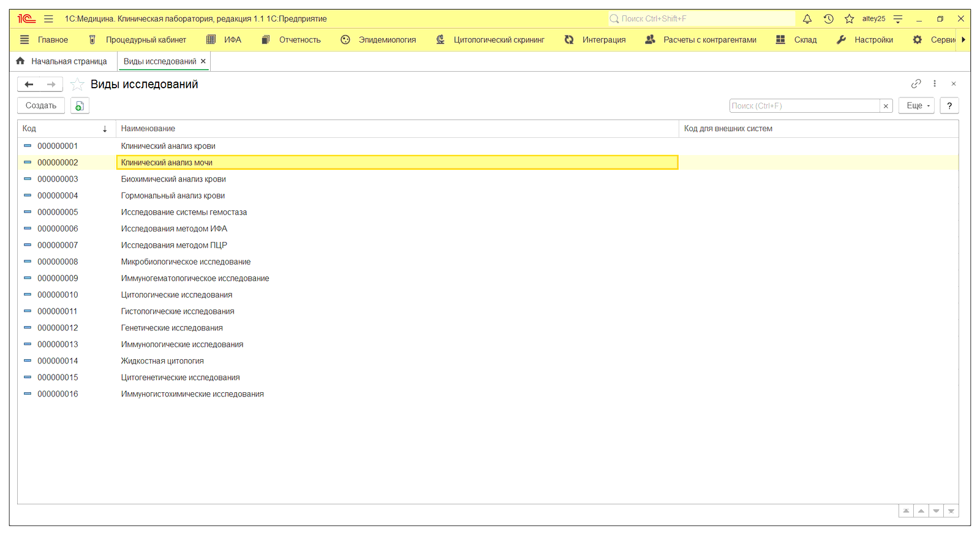Screen dimensions: 980x535
Task: Select row Иммуногематологическое исследование
Action: (x=488, y=278)
